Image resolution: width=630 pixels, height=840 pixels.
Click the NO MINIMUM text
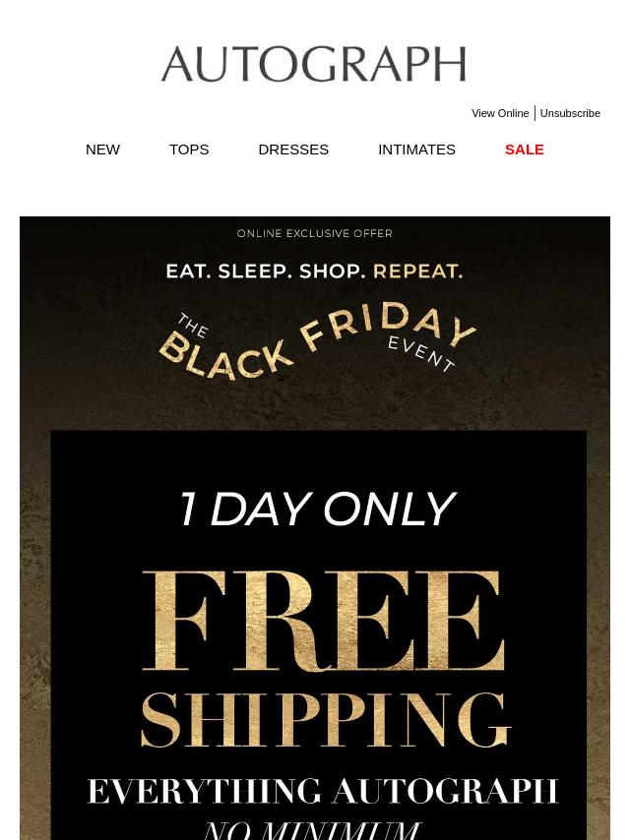tap(313, 828)
